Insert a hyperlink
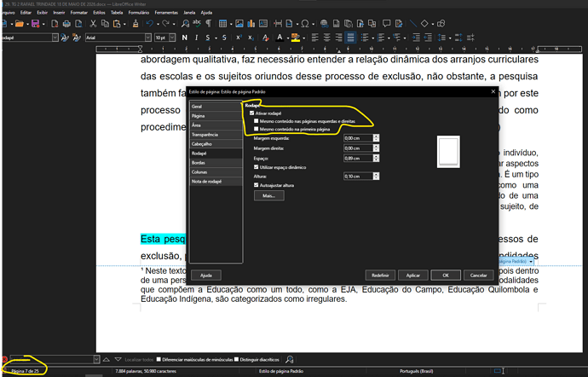588x377 pixels. 324,24
